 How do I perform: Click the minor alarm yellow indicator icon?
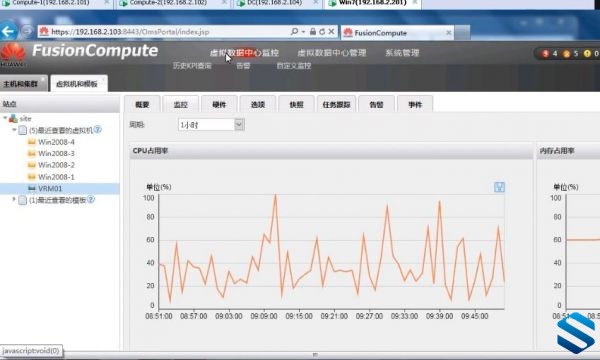point(587,54)
